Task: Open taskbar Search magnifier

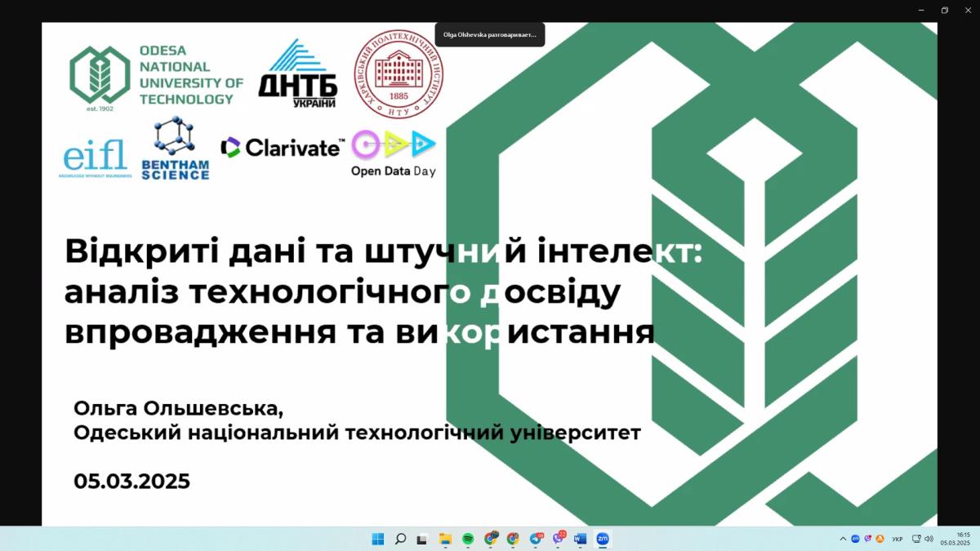Action: click(400, 539)
